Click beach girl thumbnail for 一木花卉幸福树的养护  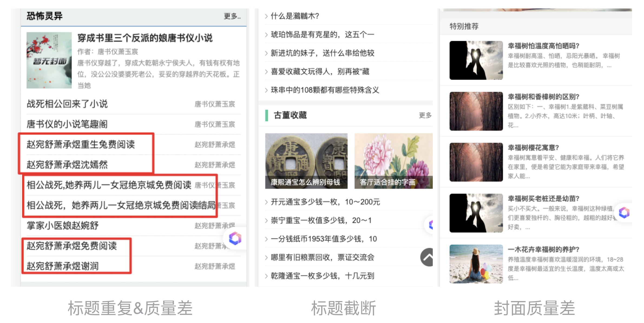pos(476,264)
